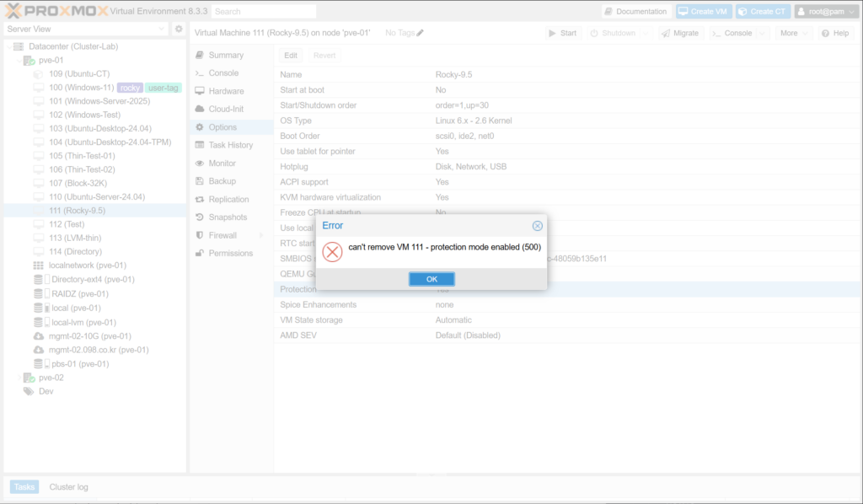Switch to the Cluster log tab
Viewport: 863px width, 504px height.
[68, 487]
